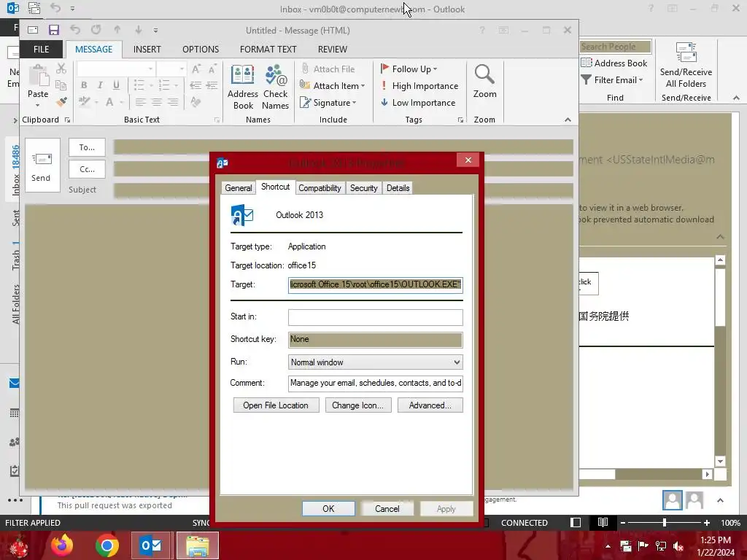Click the Cut scissors icon
Viewport: 747px width, 560px height.
tap(61, 69)
